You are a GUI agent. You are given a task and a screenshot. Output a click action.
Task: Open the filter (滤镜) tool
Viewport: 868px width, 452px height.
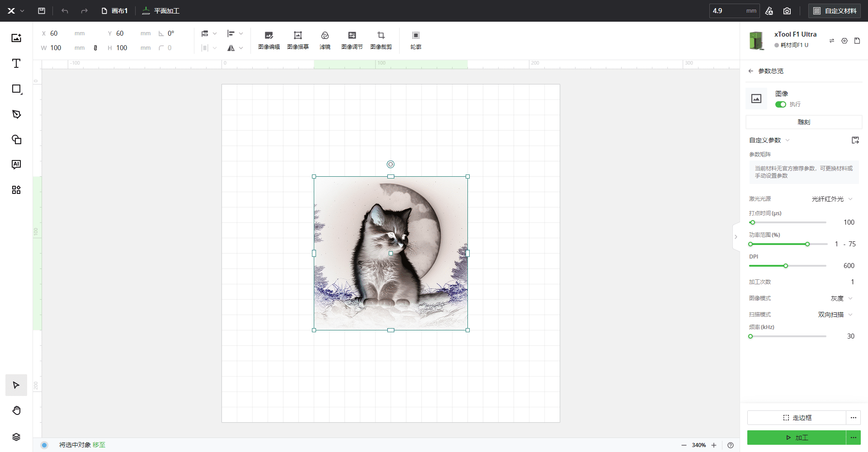coord(325,40)
